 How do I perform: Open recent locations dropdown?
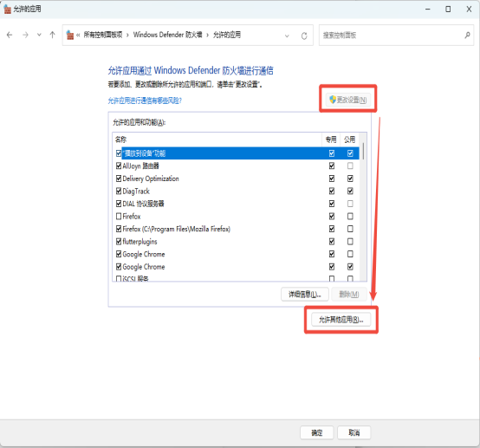click(x=39, y=35)
